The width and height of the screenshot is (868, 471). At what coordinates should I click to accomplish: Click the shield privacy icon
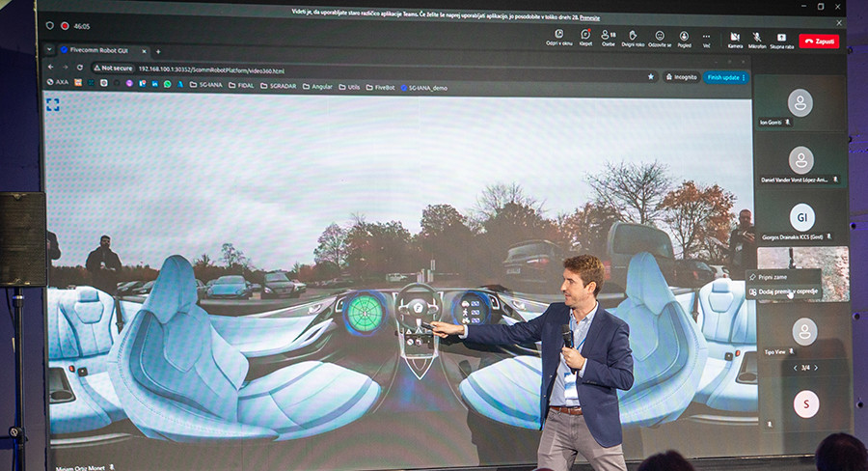pyautogui.click(x=50, y=25)
